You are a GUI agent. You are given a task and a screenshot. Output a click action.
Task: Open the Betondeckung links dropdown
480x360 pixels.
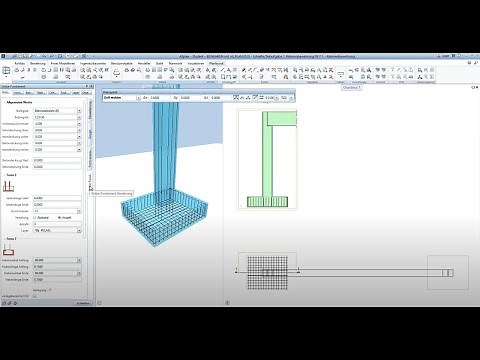coord(79,143)
